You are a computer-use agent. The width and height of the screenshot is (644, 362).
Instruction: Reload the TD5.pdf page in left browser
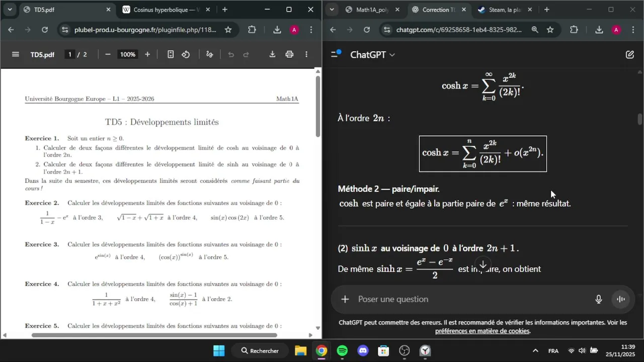(45, 30)
